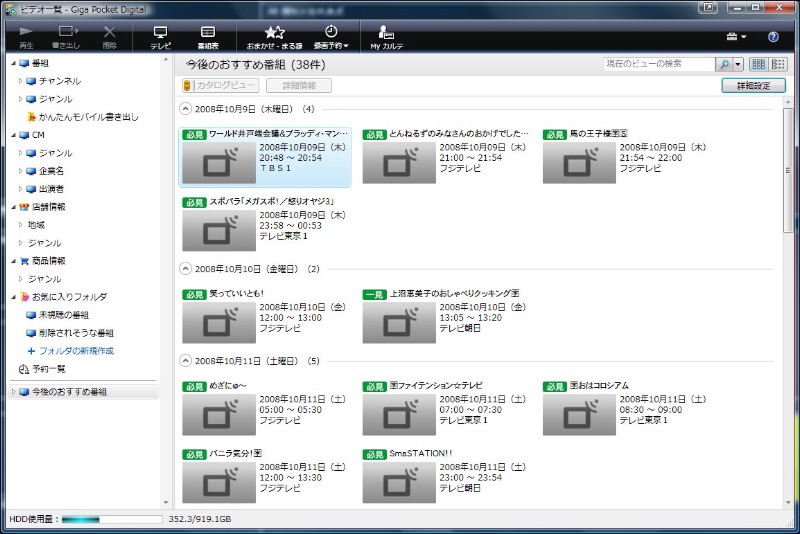Open the toolbox icon menu beside help
Screen dimensions: 800x534
pos(736,37)
